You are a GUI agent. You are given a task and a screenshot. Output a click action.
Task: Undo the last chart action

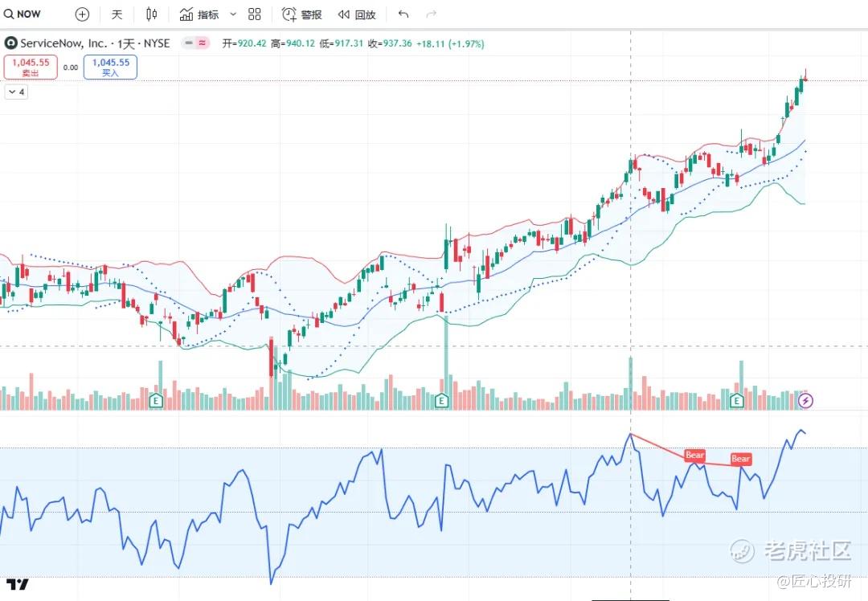point(403,14)
